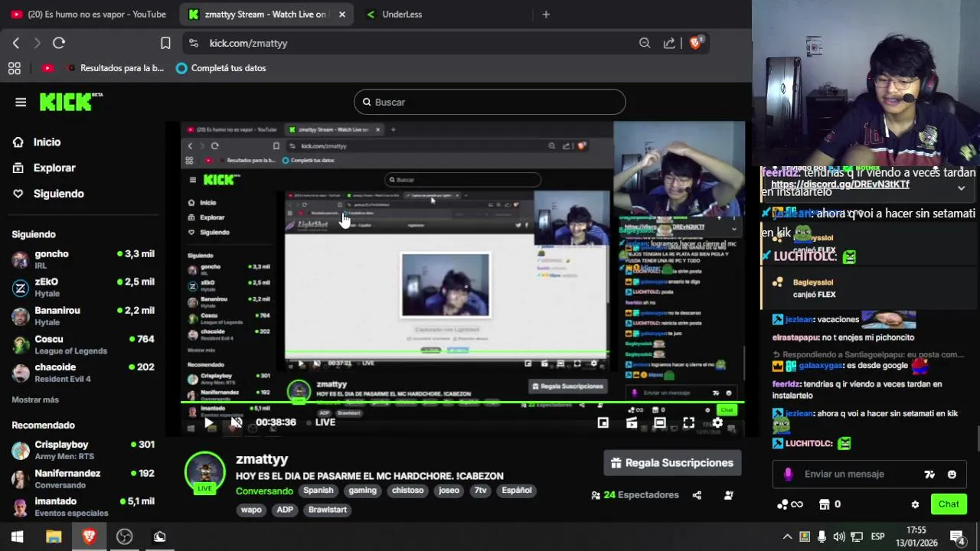Open the Windows Start menu
The image size is (980, 551).
pyautogui.click(x=17, y=536)
